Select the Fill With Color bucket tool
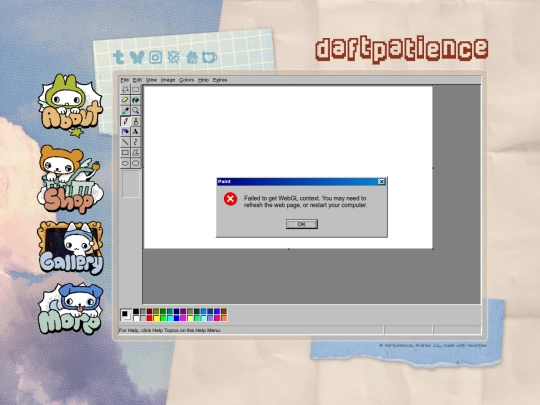This screenshot has width=540, height=405. [136, 100]
